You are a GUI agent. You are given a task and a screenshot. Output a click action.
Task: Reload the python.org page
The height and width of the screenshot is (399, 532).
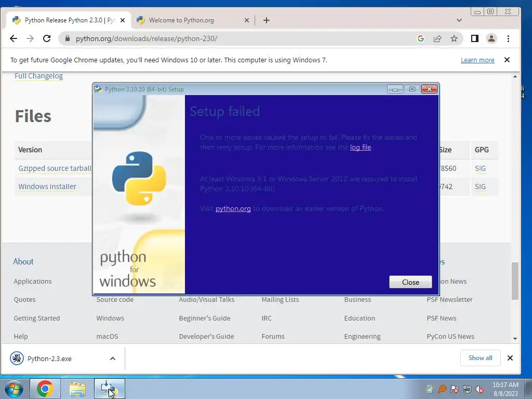point(47,38)
